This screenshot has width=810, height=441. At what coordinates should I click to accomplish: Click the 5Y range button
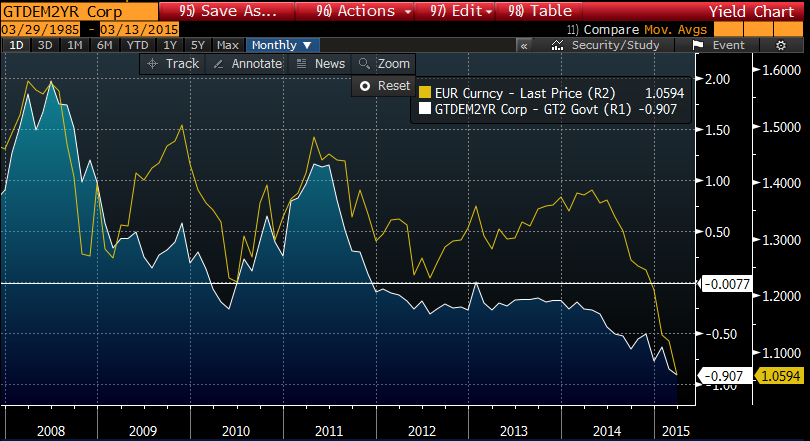coord(198,45)
